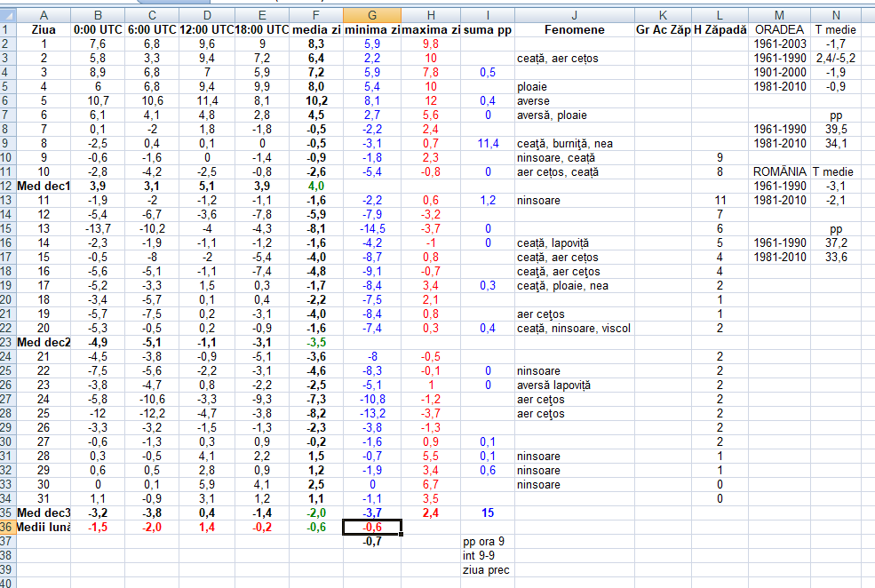Select all cells via corner button
This screenshot has width=875, height=588.
(8, 16)
